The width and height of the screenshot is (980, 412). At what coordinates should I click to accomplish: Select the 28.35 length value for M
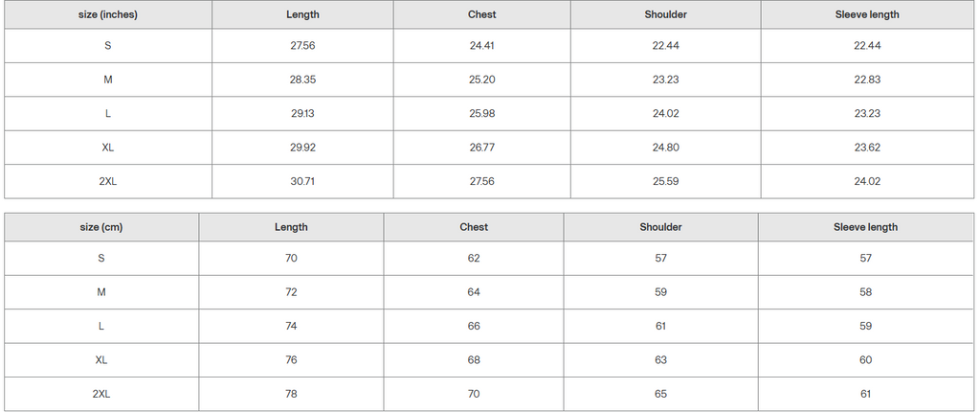click(302, 80)
